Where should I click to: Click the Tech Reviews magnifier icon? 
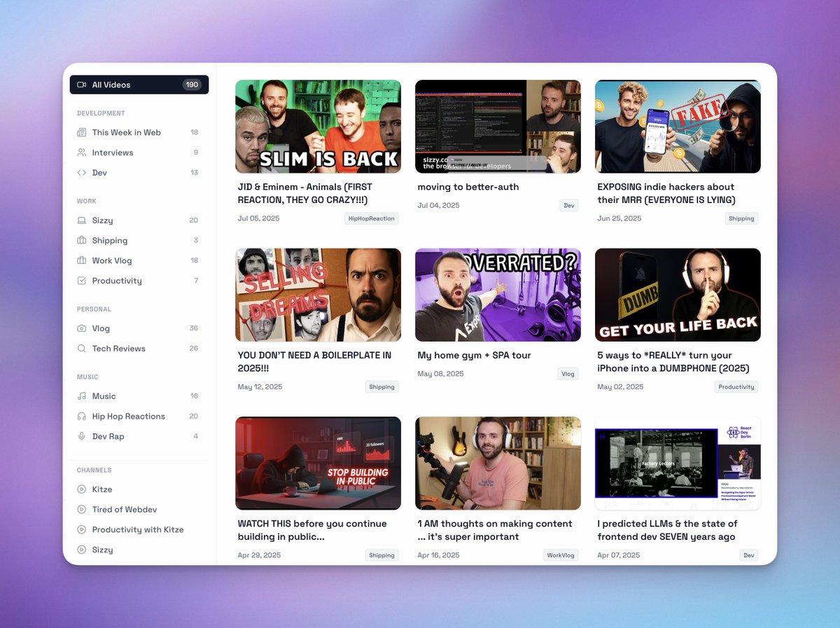82,349
